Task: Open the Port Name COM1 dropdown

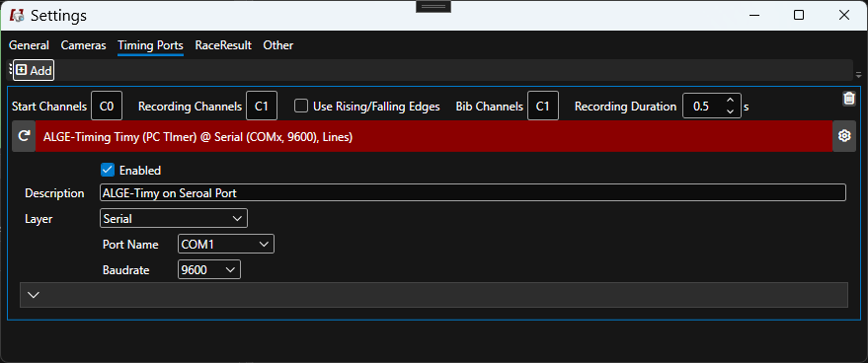Action: [x=226, y=244]
